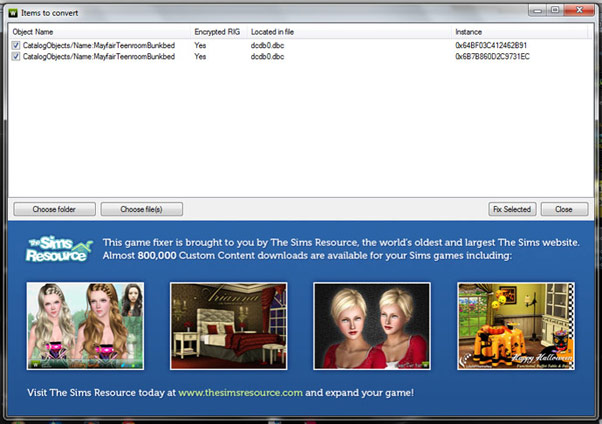This screenshot has height=424, width=602.
Task: Click the app icon in title bar
Action: point(12,12)
